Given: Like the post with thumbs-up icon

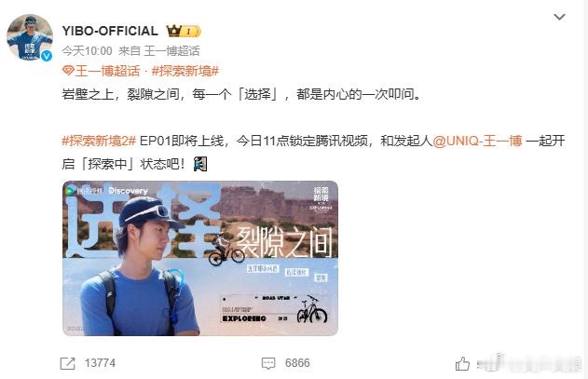Looking at the screenshot, I should click(462, 363).
